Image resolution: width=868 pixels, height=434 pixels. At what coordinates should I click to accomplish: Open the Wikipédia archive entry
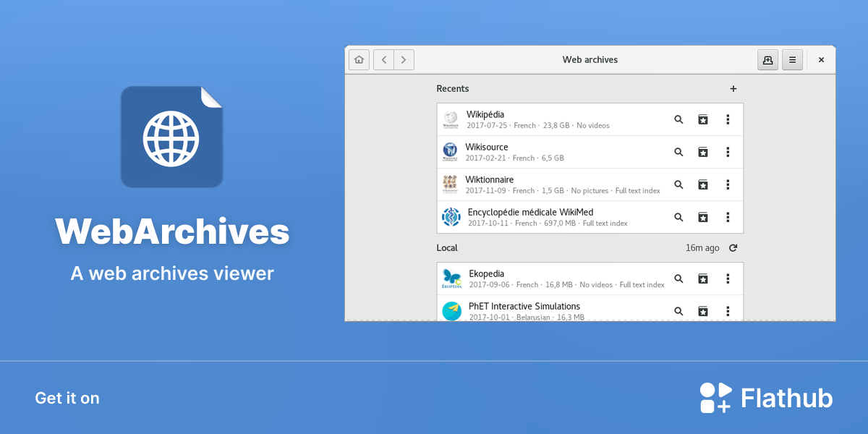(x=590, y=119)
